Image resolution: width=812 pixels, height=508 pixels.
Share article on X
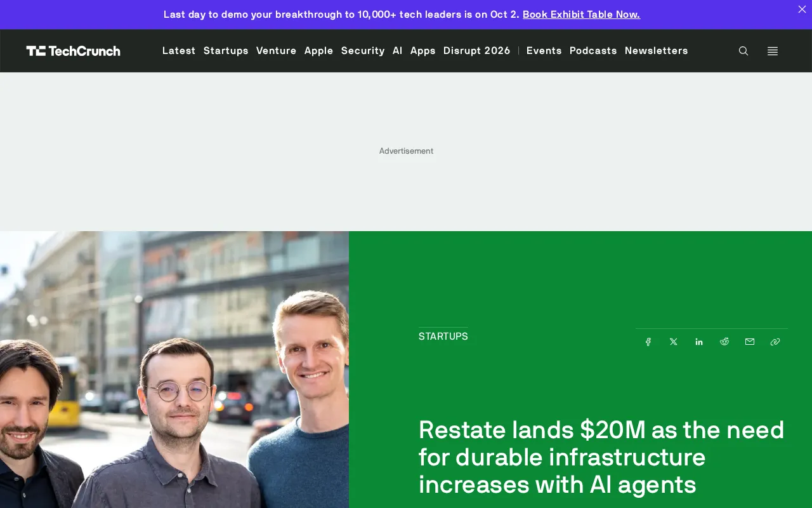pos(674,342)
